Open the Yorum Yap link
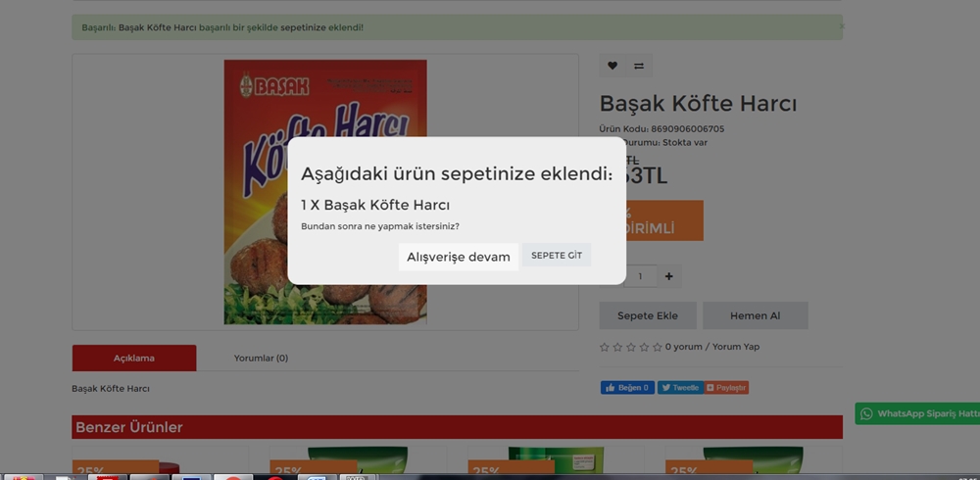980x480 pixels. coord(736,347)
